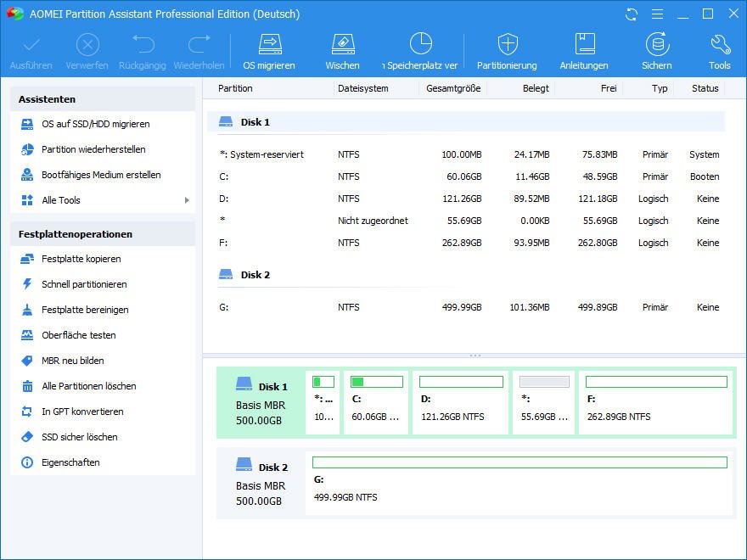
Task: Click the Speicherplatz pie chart icon
Action: coord(421,44)
